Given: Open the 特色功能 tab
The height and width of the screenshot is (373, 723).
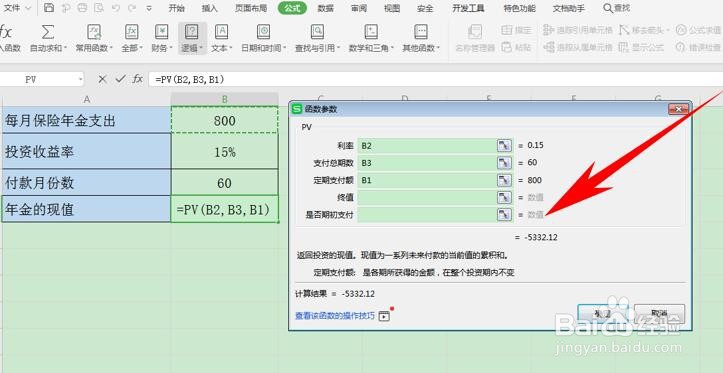Looking at the screenshot, I should coord(520,8).
